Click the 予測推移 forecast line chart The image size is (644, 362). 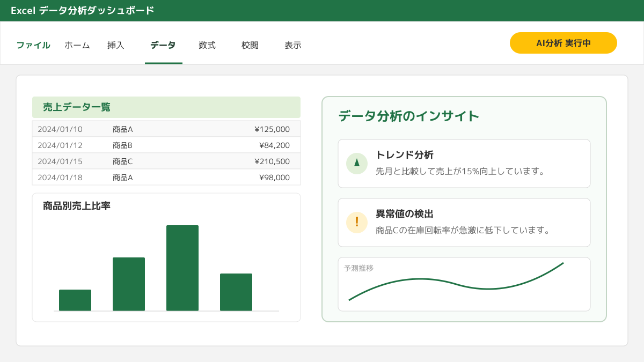(464, 284)
